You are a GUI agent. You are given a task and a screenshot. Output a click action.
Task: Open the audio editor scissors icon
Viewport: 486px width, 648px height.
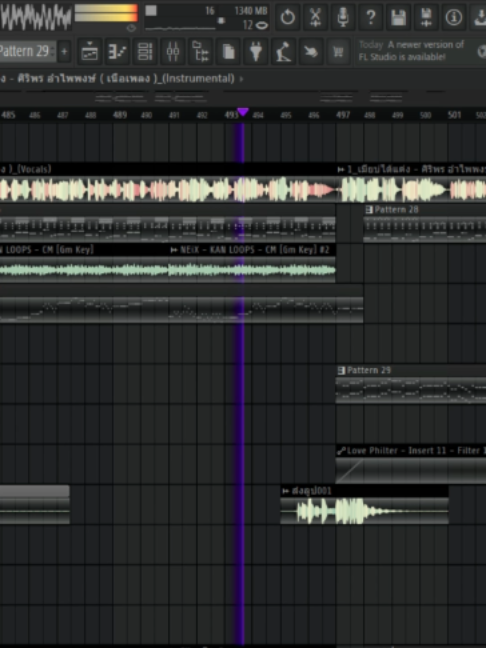pyautogui.click(x=315, y=17)
